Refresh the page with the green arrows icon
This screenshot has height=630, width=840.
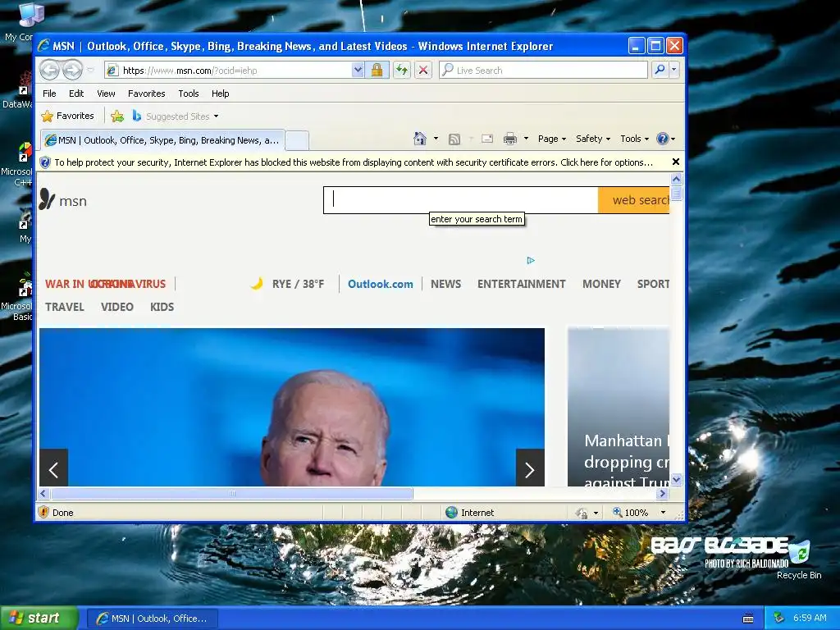tap(402, 71)
